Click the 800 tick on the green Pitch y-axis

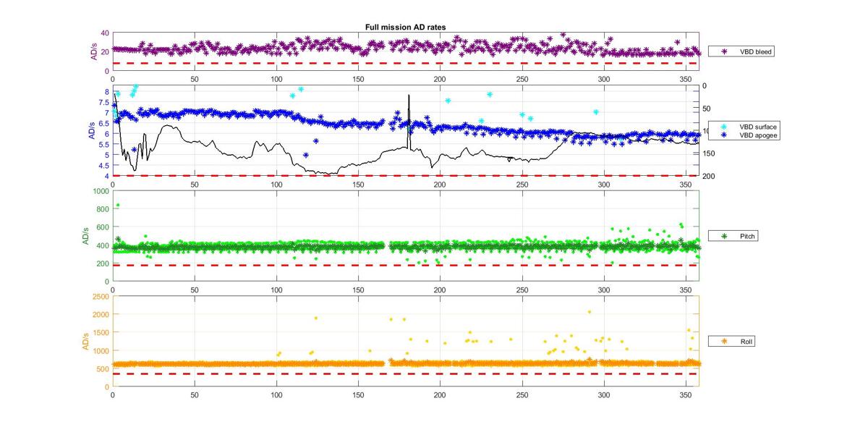[x=103, y=209]
